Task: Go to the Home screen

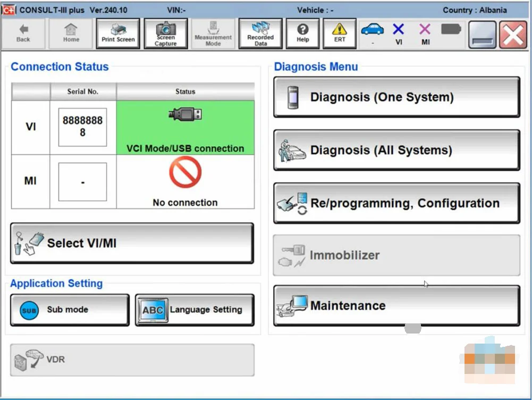Action: pos(71,33)
